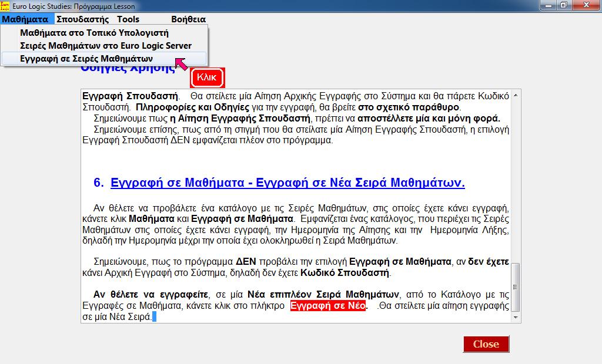
Task: Open the Tools menu
Action: pos(128,19)
